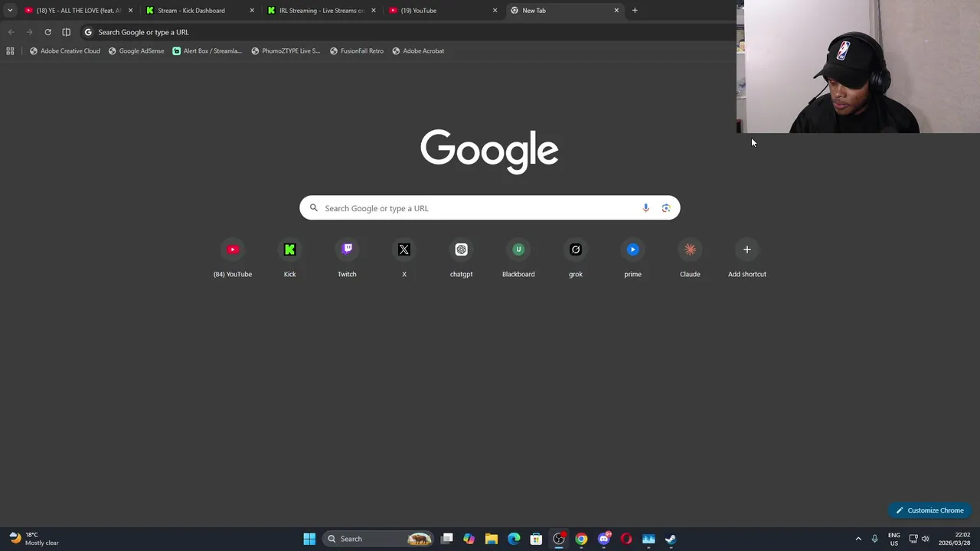Go back to previous page

pos(11,32)
